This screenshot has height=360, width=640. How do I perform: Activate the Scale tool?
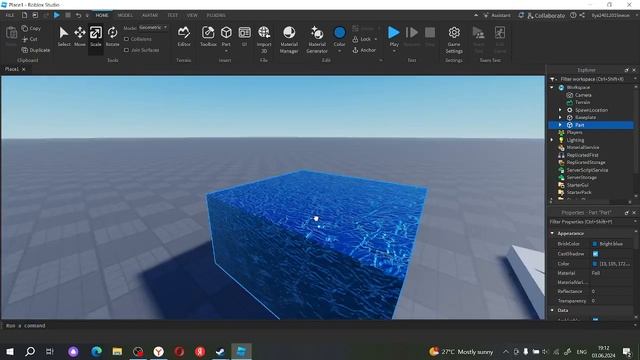point(96,36)
